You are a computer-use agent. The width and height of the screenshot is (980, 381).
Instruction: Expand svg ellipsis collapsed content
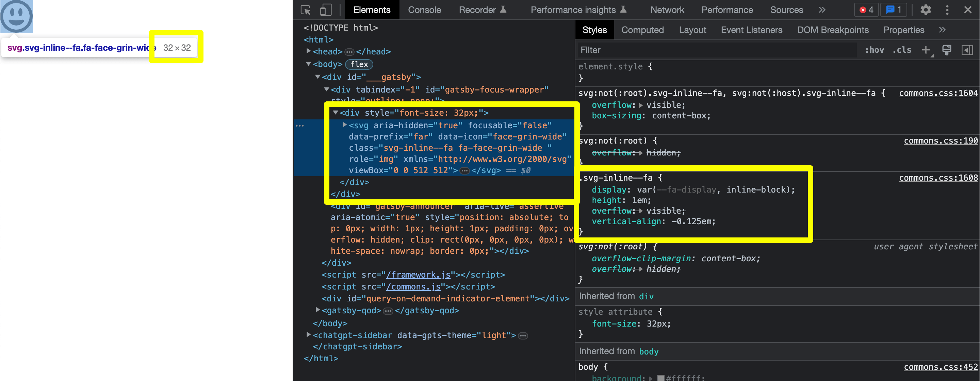pos(464,171)
